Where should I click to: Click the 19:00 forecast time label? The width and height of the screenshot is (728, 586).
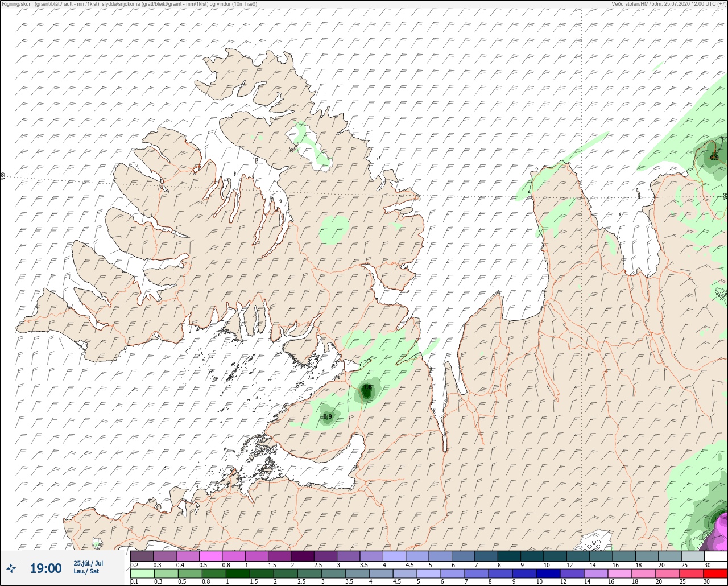(x=45, y=568)
